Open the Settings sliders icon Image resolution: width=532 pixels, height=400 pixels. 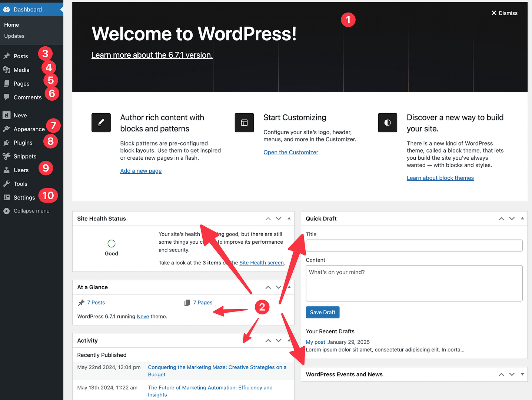[x=7, y=197]
